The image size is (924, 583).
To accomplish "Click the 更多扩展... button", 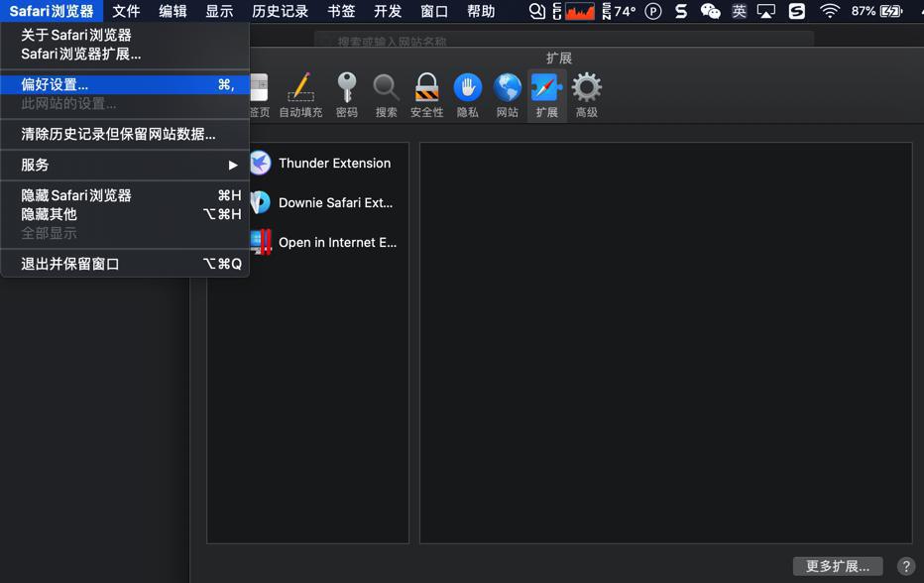I will point(838,566).
